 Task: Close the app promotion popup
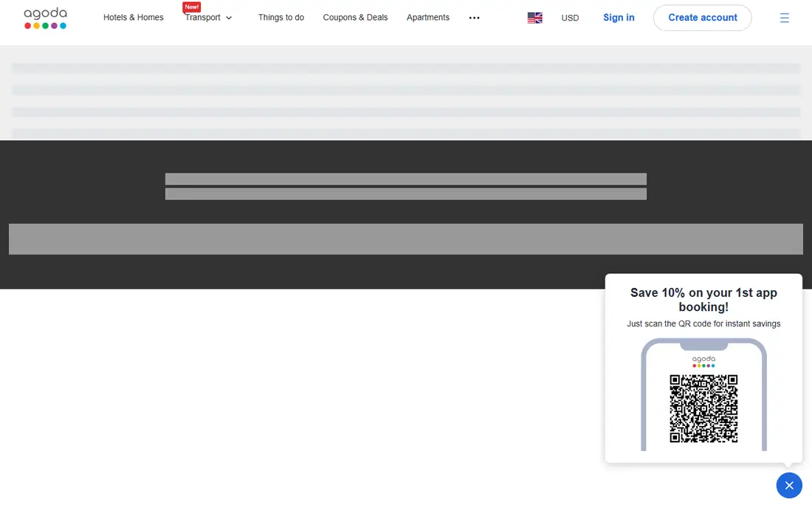click(x=789, y=485)
